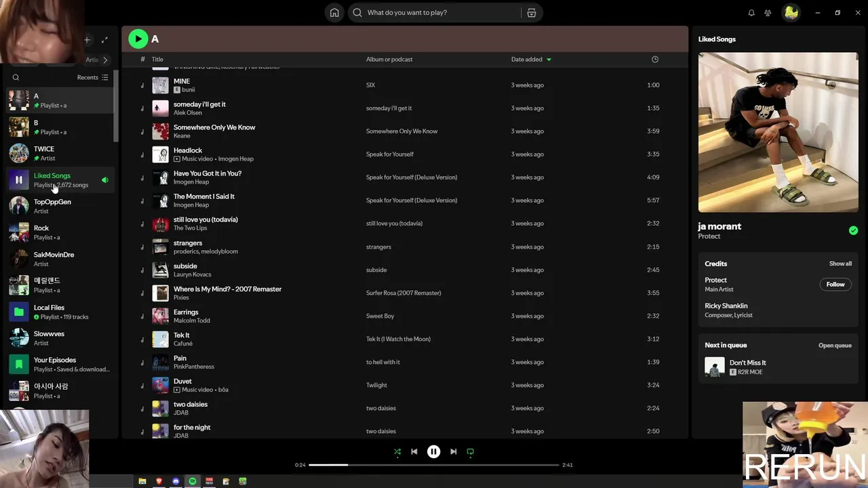Pause playback in the player bar
Screen dimensions: 868x488
click(x=434, y=451)
